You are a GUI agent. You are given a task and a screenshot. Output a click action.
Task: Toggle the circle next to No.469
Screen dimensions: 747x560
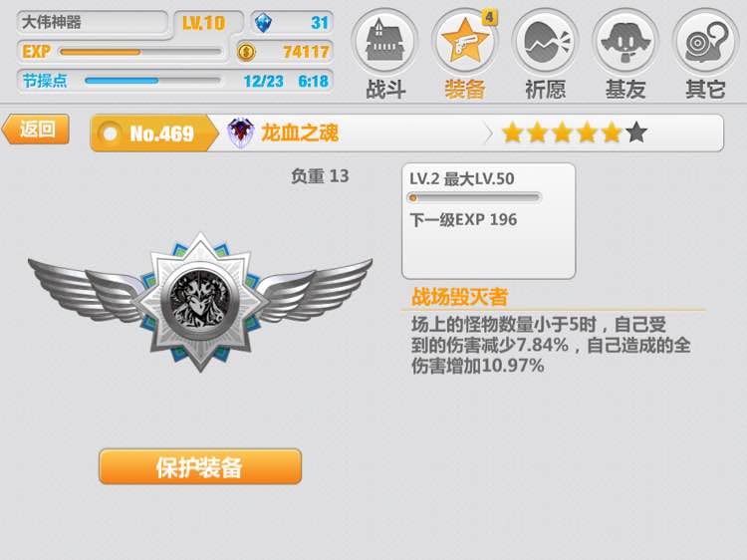[110, 134]
